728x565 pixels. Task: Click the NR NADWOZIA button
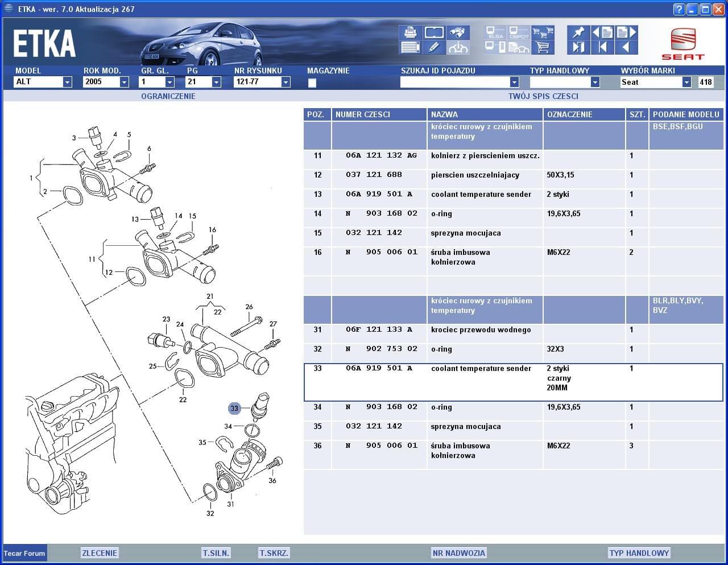(459, 553)
